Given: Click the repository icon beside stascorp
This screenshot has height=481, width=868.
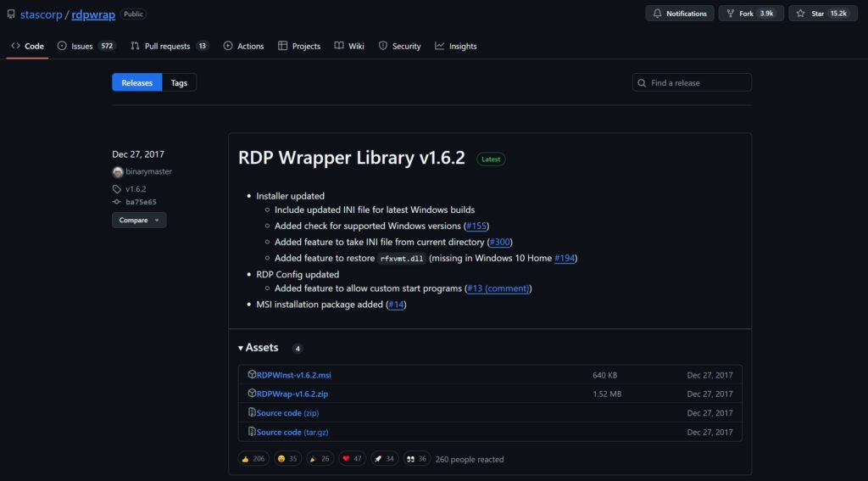Looking at the screenshot, I should pos(11,14).
